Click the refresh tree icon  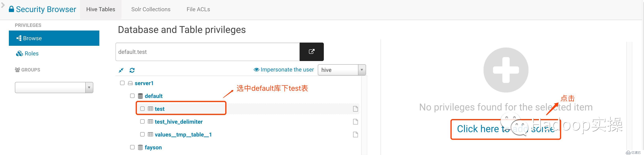click(132, 70)
